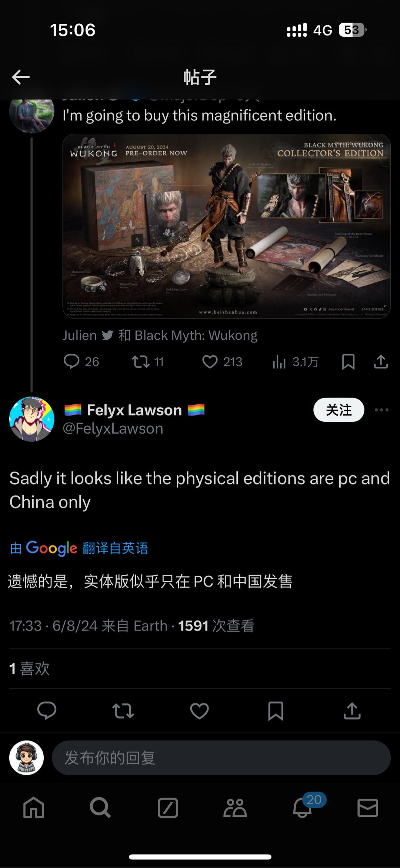
Task: Open the Collector's Edition image
Action: tap(226, 226)
